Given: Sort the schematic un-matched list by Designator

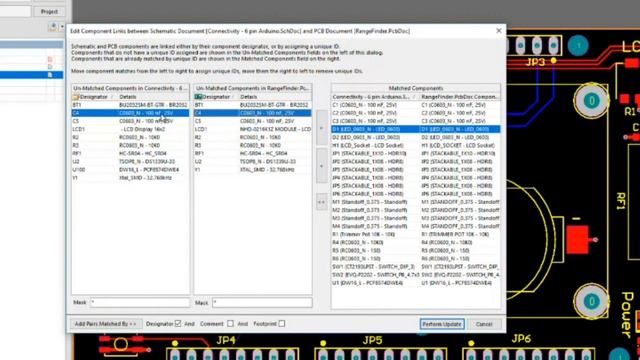Looking at the screenshot, I should tap(94, 97).
